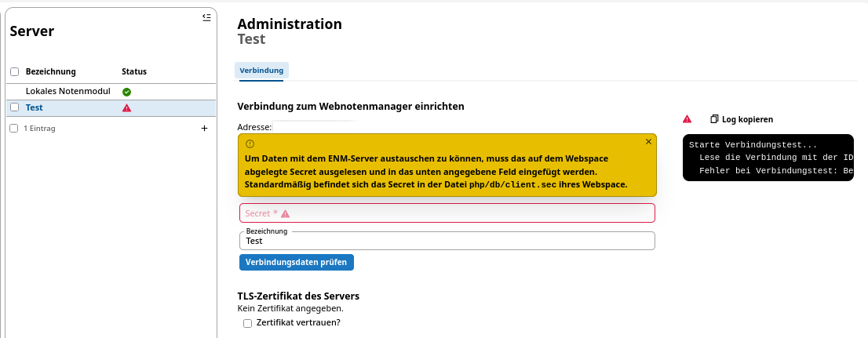Image resolution: width=868 pixels, height=338 pixels.
Task: Click the info icon in the yellow notice
Action: 250,144
